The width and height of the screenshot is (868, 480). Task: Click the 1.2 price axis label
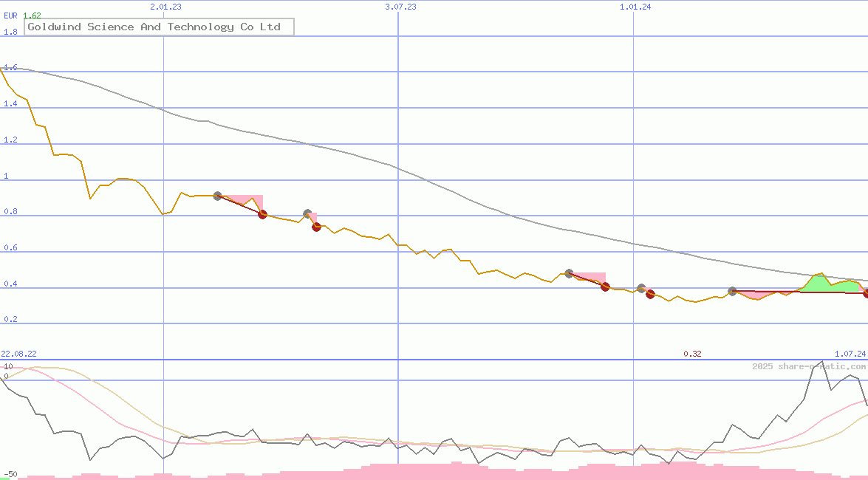(x=10, y=140)
